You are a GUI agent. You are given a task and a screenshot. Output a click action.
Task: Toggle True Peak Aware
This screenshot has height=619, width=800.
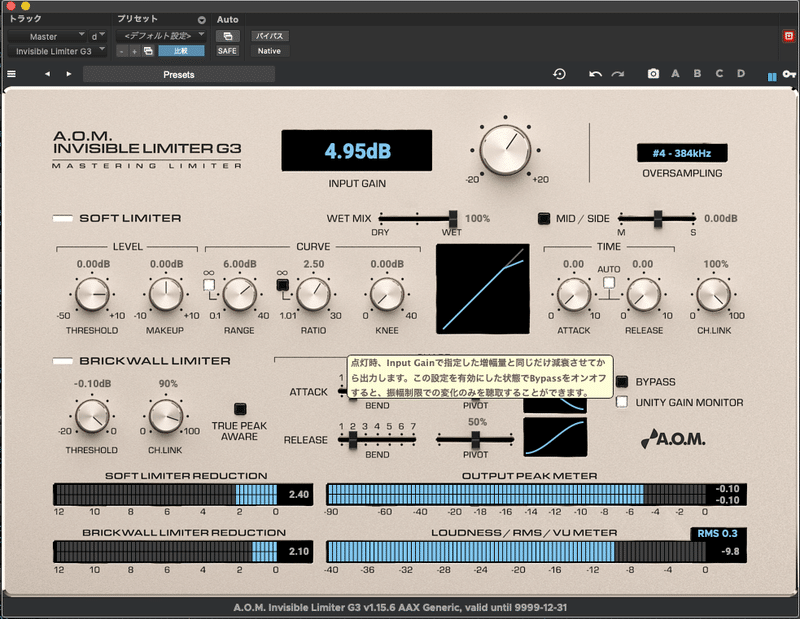click(240, 409)
